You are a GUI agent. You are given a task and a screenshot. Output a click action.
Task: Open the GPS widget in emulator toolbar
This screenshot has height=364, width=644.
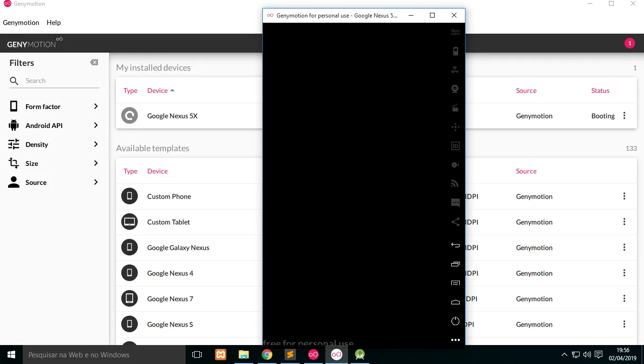click(455, 70)
